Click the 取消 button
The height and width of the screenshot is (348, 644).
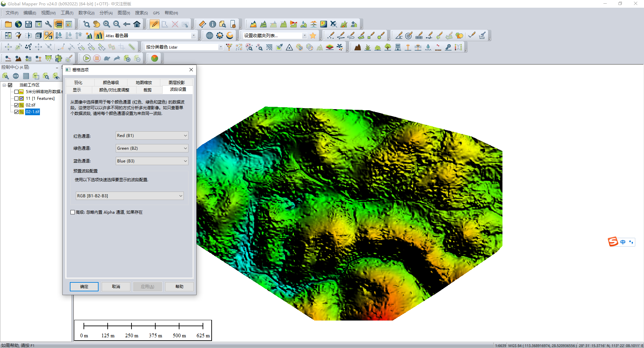point(116,287)
